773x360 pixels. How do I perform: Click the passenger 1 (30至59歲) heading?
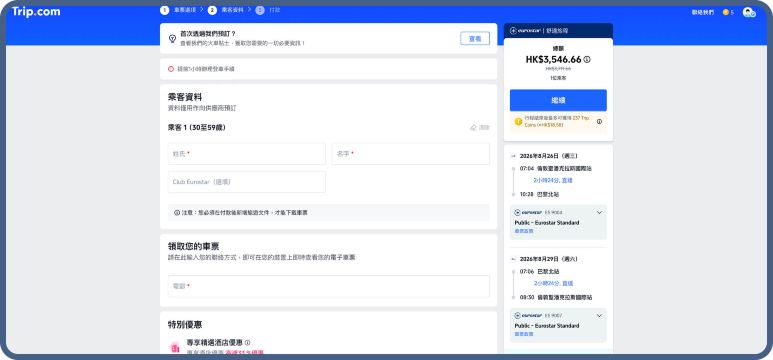(197, 128)
